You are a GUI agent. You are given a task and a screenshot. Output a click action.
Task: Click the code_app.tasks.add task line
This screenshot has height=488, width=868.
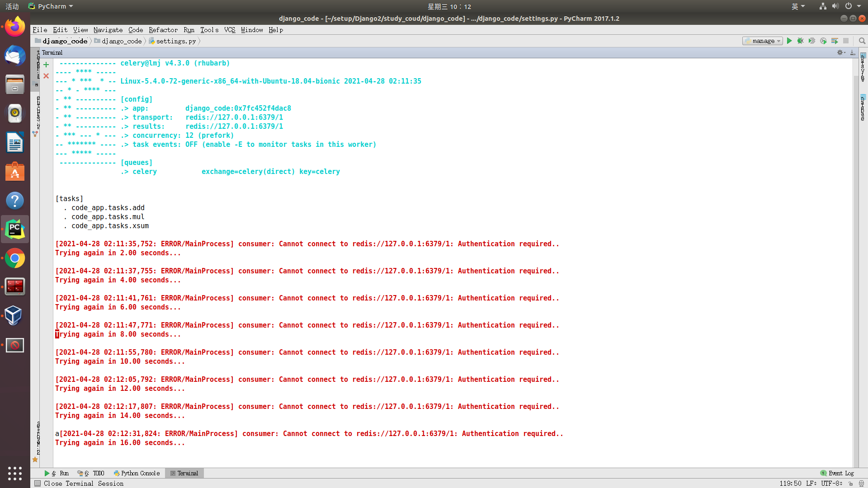pos(108,208)
